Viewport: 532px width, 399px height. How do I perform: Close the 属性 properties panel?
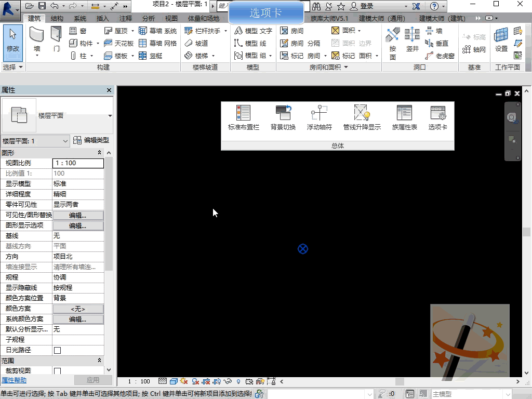[109, 90]
